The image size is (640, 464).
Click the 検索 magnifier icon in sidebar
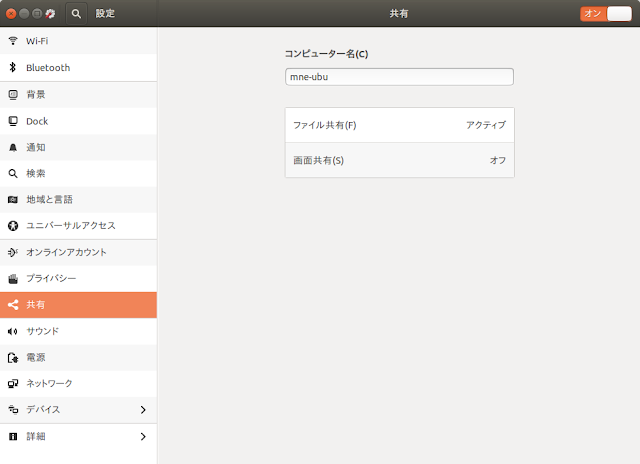[13, 173]
